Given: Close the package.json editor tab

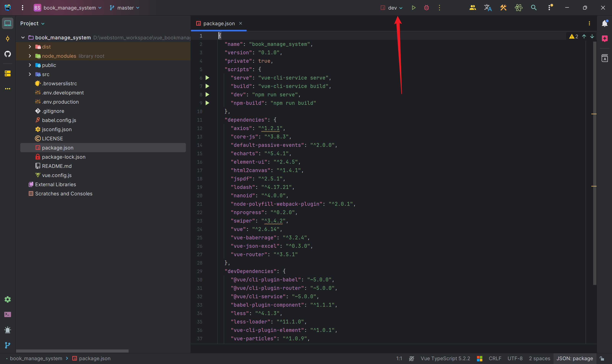Looking at the screenshot, I should [x=240, y=23].
